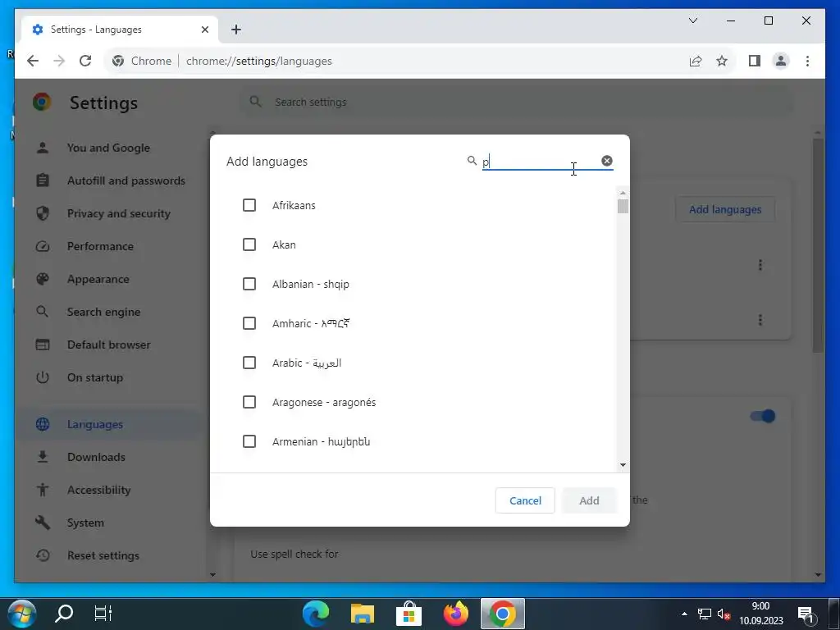840x630 pixels.
Task: Share this page via share icon
Action: point(696,61)
